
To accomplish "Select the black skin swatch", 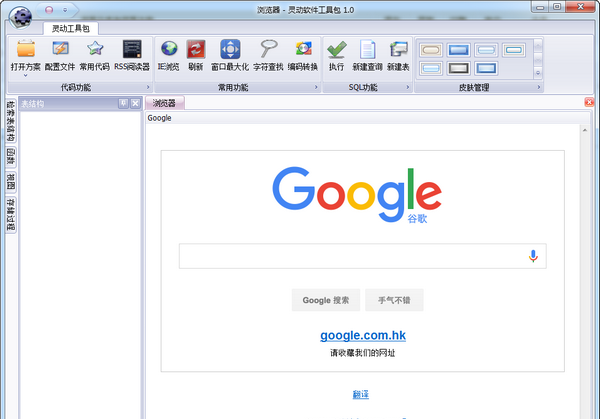I will tap(458, 68).
